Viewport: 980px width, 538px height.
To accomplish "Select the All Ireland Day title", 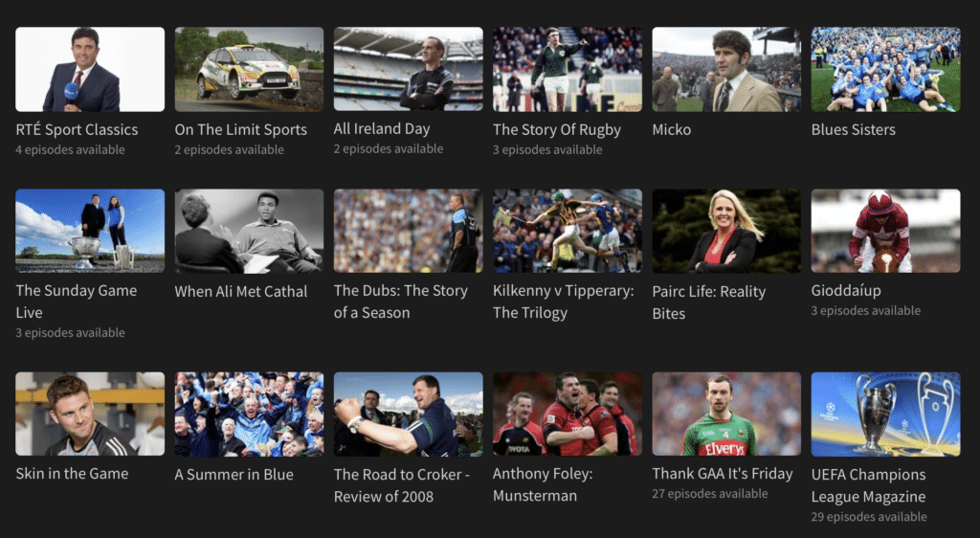I will (382, 128).
